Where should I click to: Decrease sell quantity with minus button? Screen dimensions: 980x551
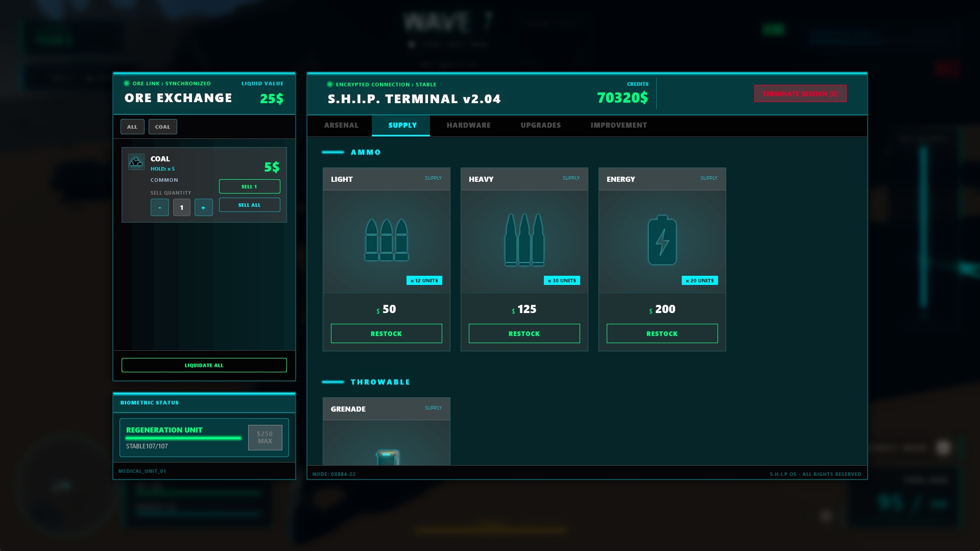click(159, 207)
